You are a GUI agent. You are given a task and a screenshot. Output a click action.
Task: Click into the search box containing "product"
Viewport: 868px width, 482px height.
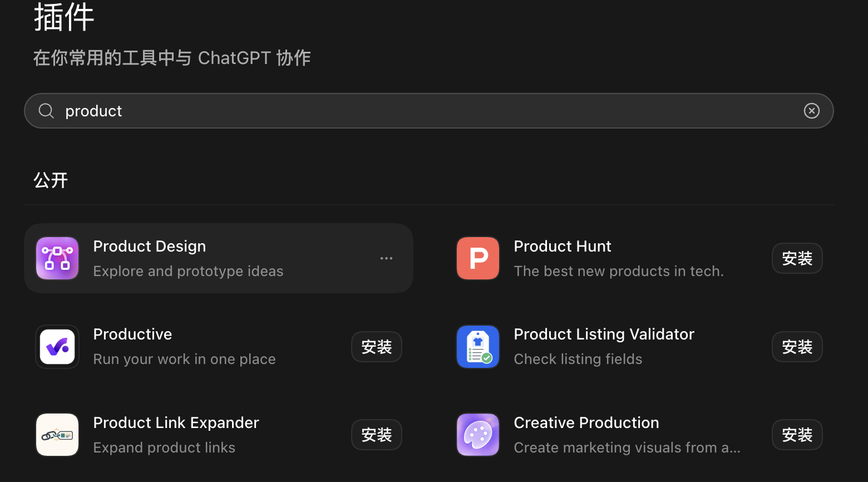(428, 111)
